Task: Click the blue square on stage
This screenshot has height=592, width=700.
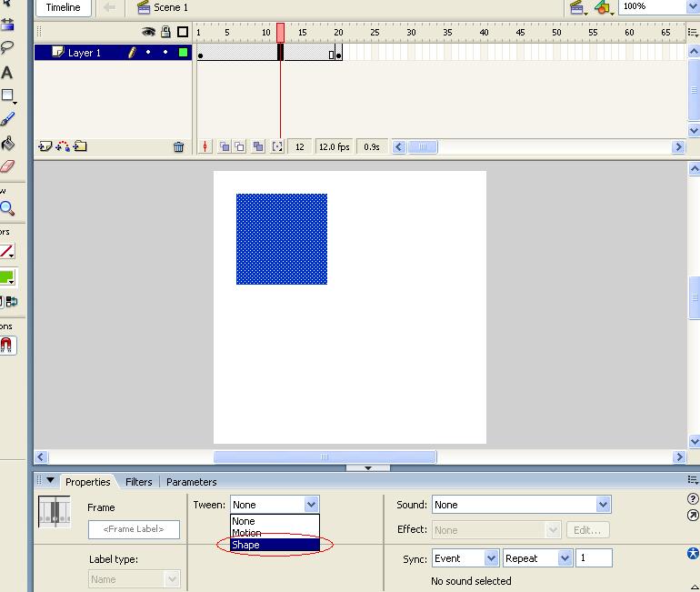Action: tap(282, 239)
